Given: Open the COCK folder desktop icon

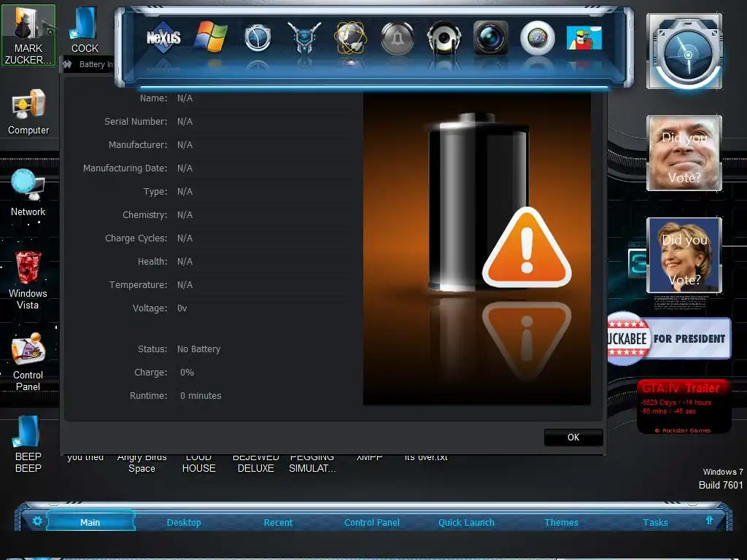Looking at the screenshot, I should [x=85, y=29].
